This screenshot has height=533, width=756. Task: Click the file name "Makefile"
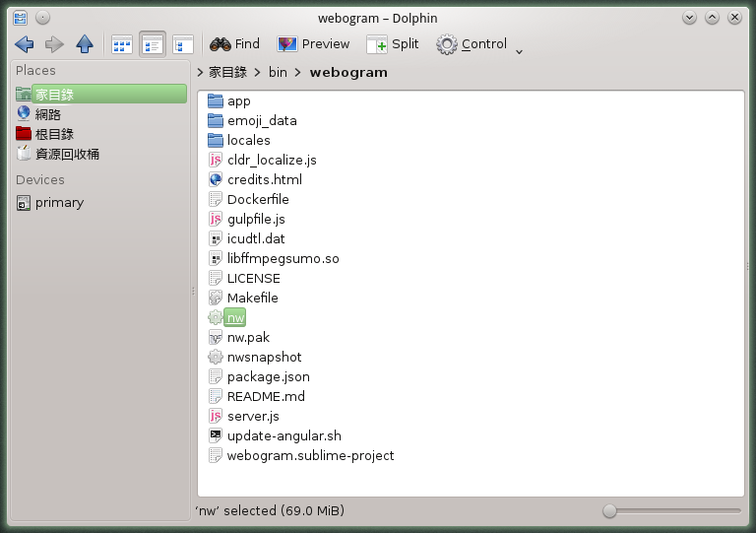tap(253, 299)
